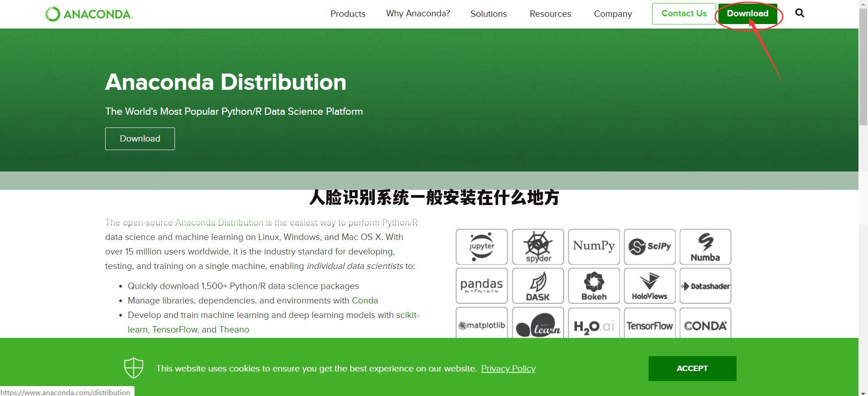Click the NumPy logo tile

(x=594, y=247)
